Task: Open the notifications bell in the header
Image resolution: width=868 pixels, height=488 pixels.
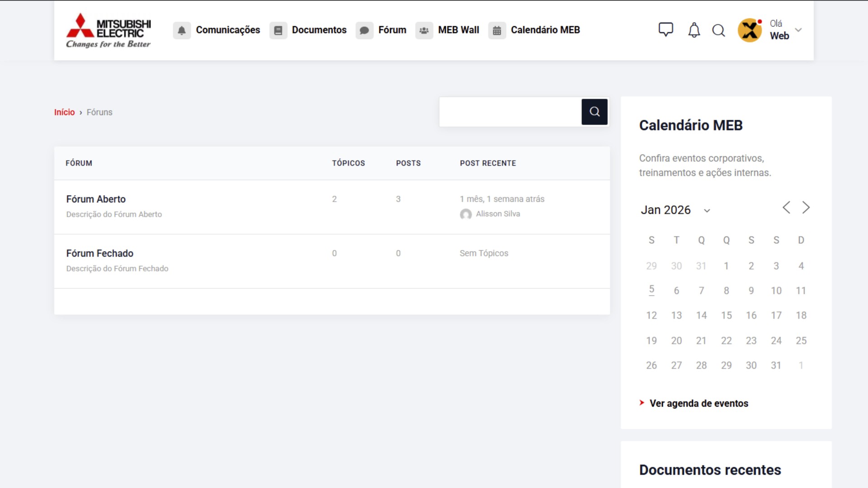Action: click(694, 30)
